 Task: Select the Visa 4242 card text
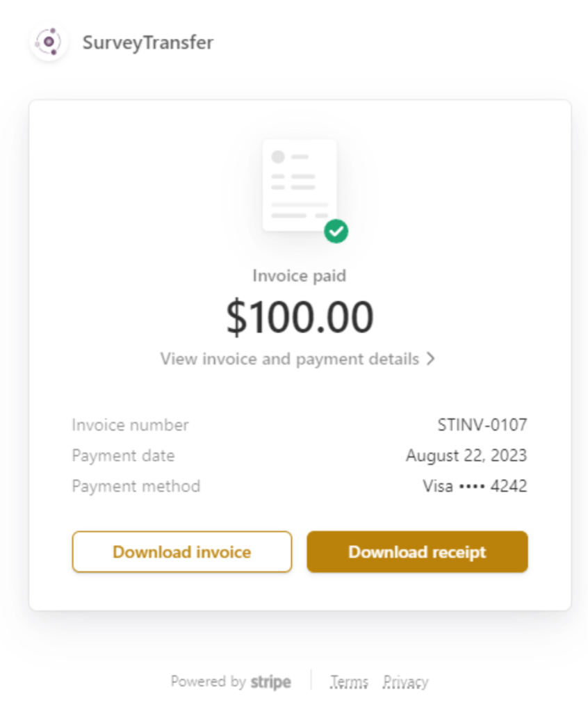(475, 486)
